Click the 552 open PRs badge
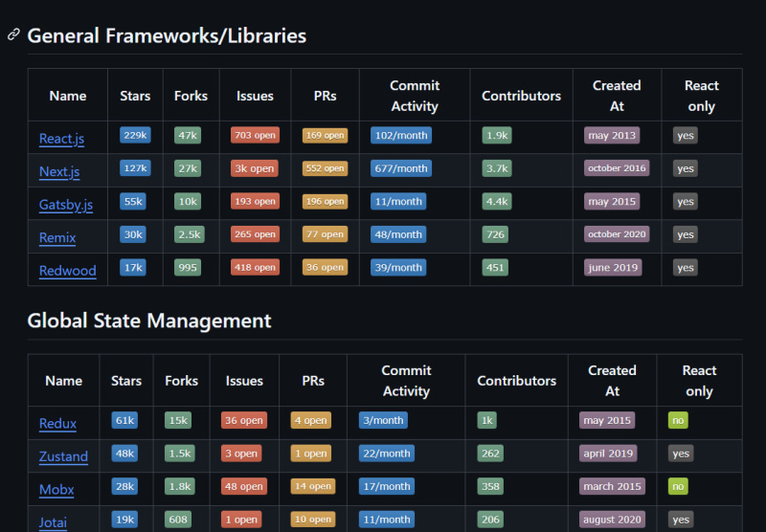Screen dimensions: 766x532 tap(325, 168)
